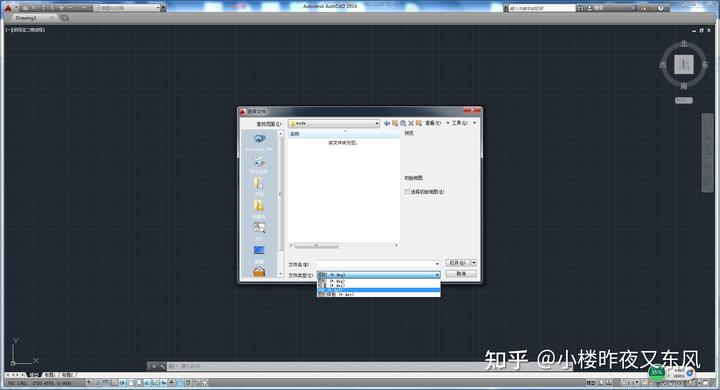Select the highlighted file type option
720x390 pixels.
click(379, 290)
